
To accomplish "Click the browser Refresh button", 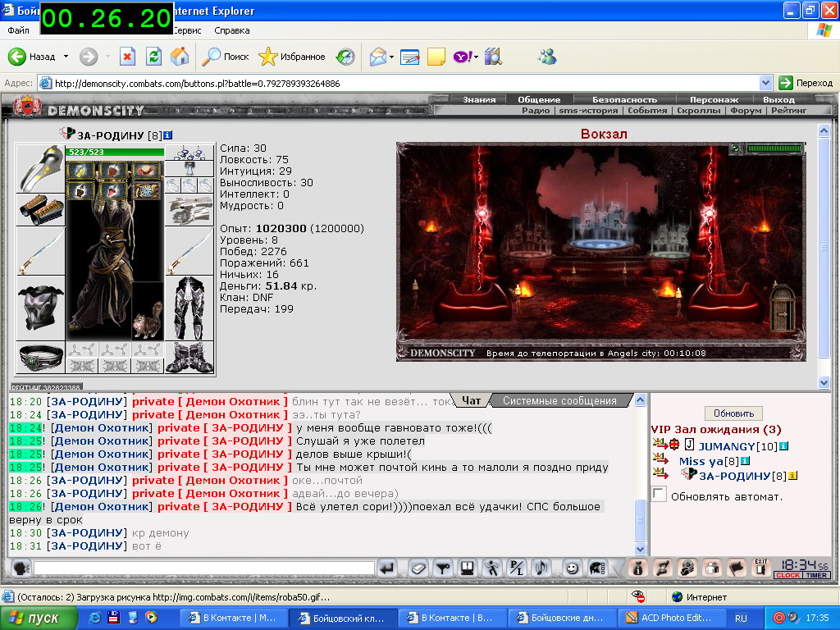I will pos(153,57).
